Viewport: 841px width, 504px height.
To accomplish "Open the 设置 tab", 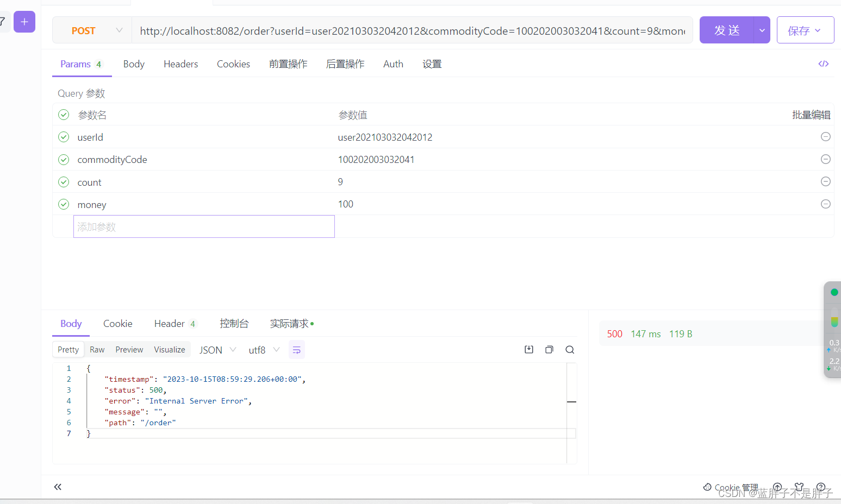I will pos(432,64).
